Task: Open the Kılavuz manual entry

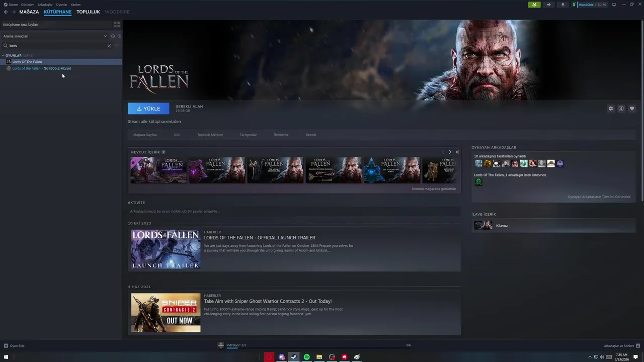Action: coord(553,226)
